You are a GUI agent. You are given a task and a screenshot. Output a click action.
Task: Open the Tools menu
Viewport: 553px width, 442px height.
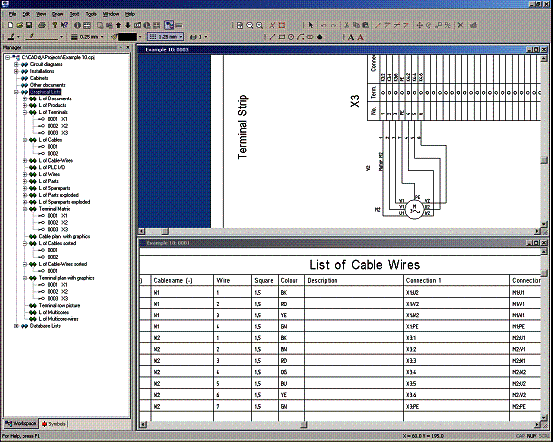(x=91, y=14)
